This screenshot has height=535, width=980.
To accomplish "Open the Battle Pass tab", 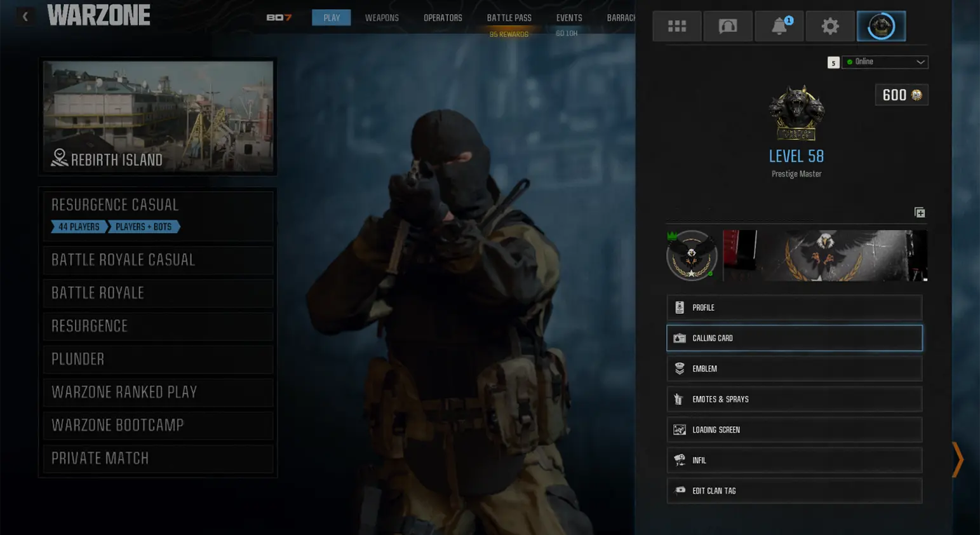I will pyautogui.click(x=509, y=18).
